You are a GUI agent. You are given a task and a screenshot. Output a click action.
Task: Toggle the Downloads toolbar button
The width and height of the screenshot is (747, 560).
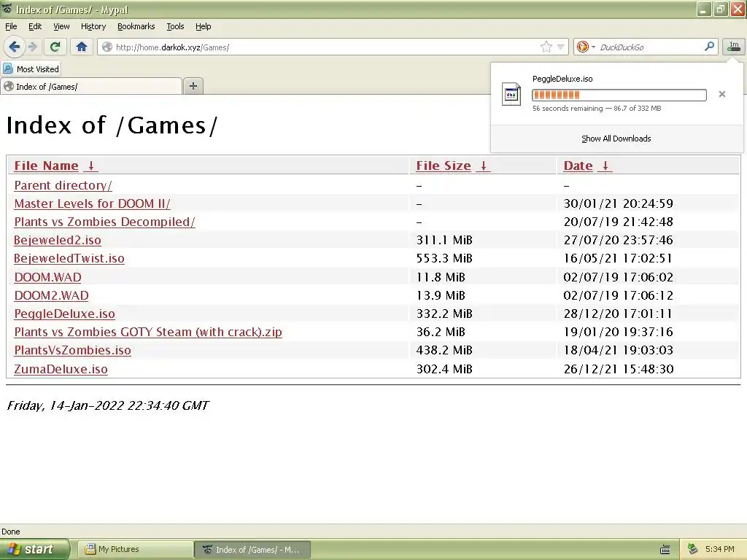point(734,46)
